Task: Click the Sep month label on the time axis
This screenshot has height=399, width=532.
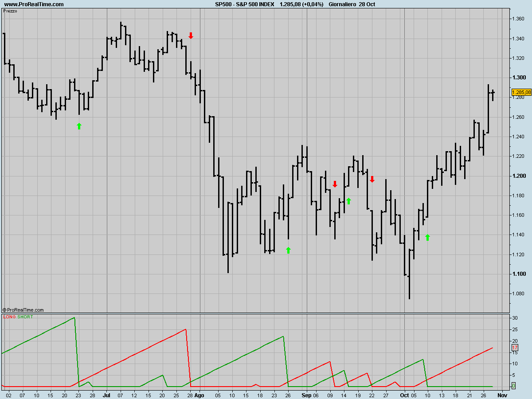Action: click(x=307, y=394)
